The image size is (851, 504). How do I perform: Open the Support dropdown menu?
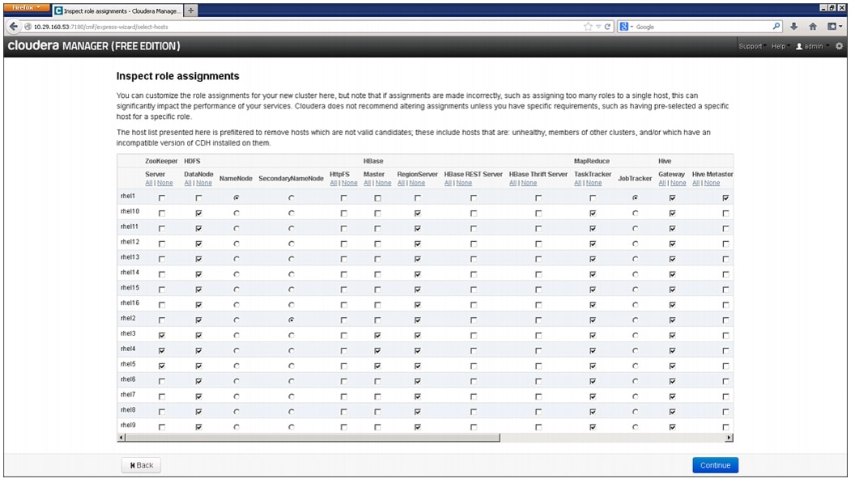[x=751, y=46]
